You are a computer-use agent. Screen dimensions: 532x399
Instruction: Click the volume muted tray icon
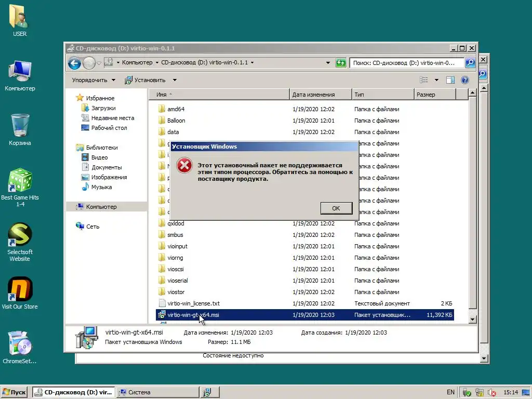tap(491, 393)
